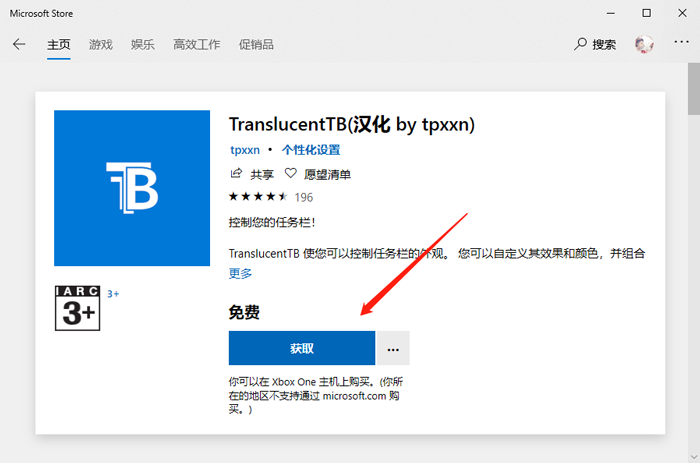Open the user account avatar
The height and width of the screenshot is (463, 700).
point(644,44)
